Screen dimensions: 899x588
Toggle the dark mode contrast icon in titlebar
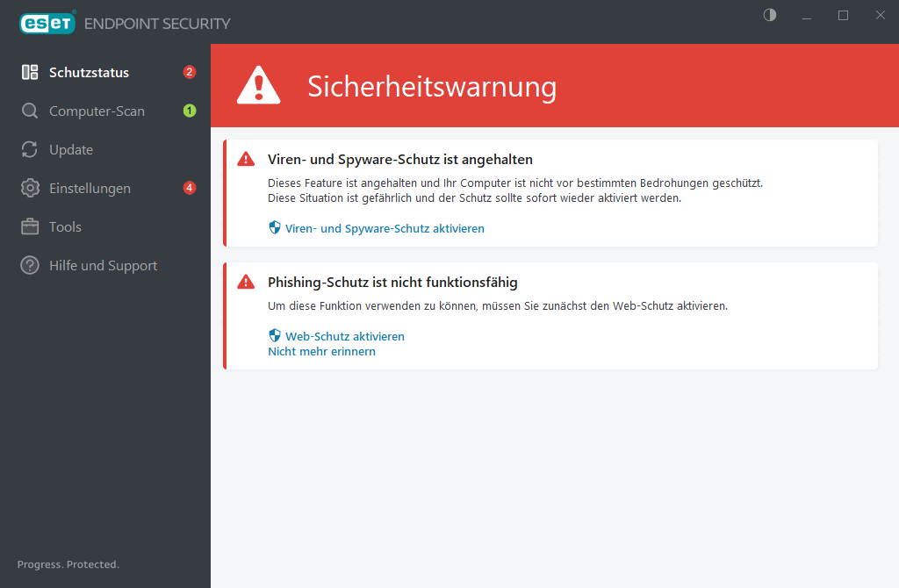click(769, 15)
